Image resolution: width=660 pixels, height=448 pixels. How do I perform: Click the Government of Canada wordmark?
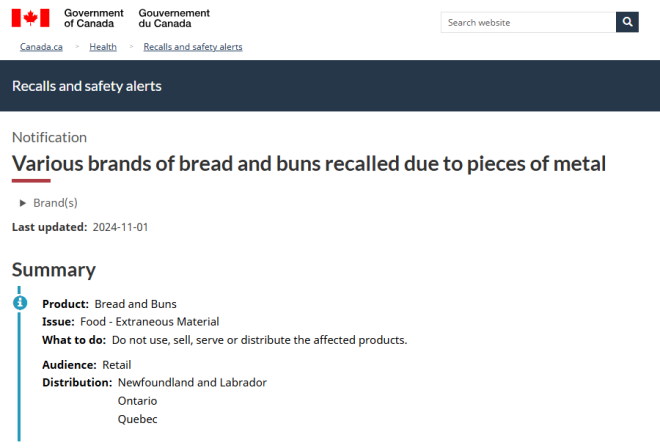(x=93, y=18)
